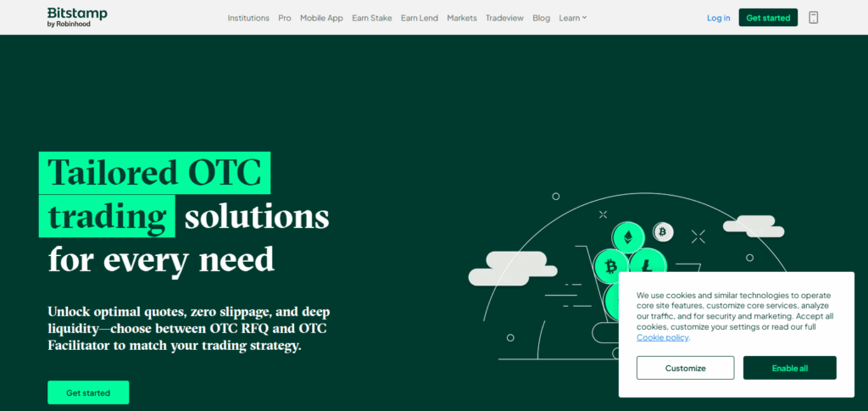Open the Cookie policy link
868x411 pixels.
(663, 337)
